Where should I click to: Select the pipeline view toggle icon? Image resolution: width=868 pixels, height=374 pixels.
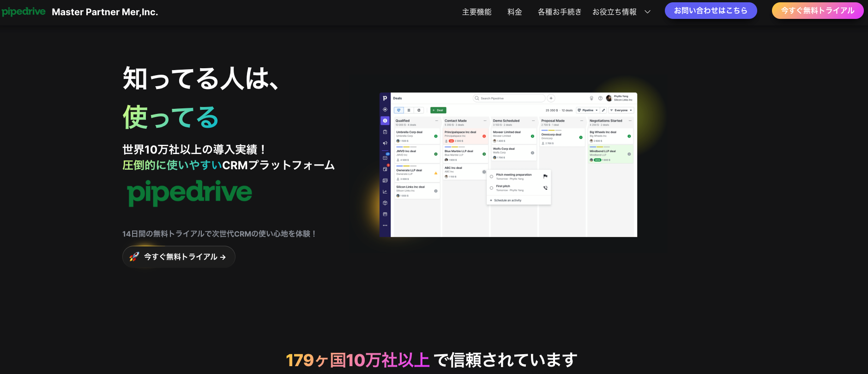[x=399, y=110]
